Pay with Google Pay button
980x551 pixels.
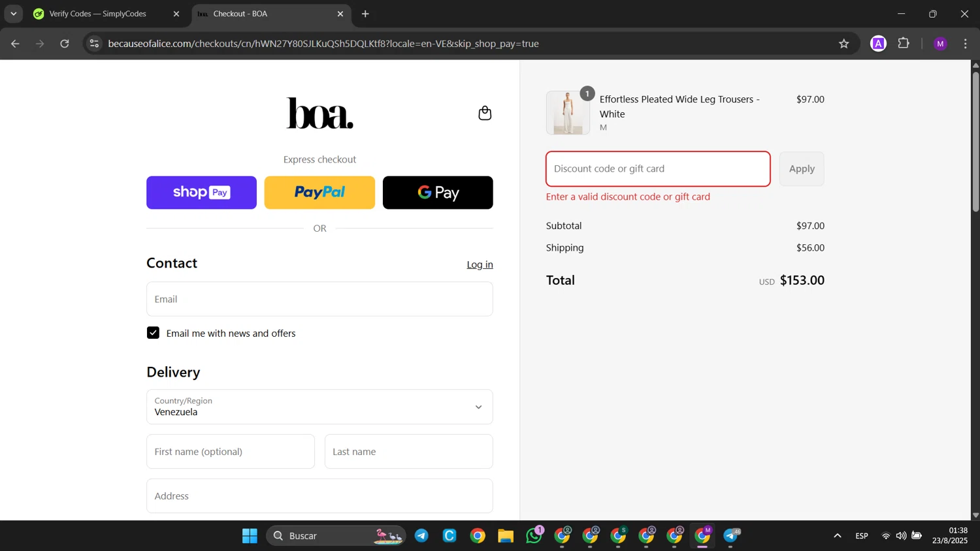(x=438, y=193)
